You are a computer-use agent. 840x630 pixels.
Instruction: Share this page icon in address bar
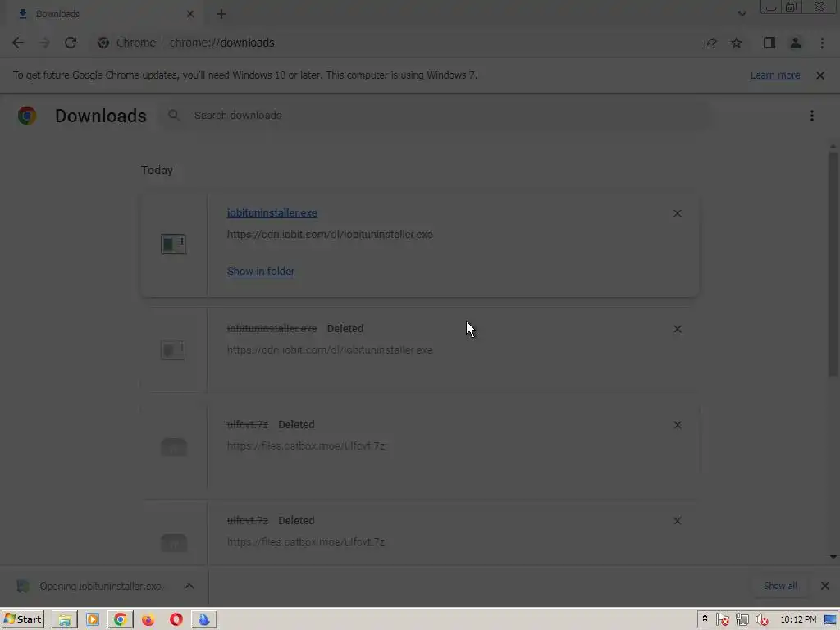pyautogui.click(x=710, y=43)
